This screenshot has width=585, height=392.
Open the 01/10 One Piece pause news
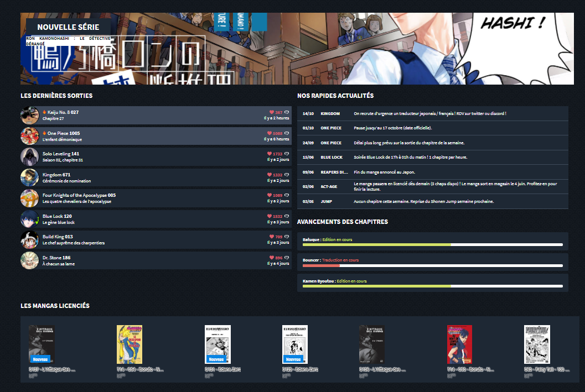point(433,128)
